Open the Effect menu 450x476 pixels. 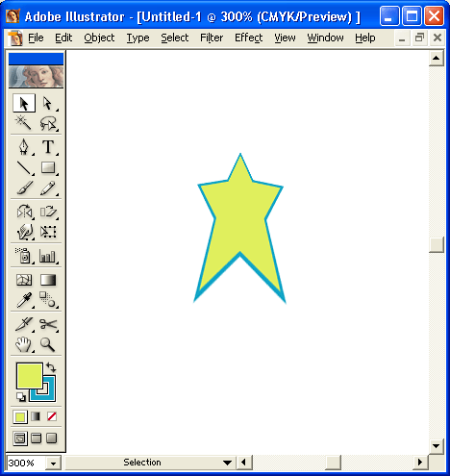click(248, 38)
